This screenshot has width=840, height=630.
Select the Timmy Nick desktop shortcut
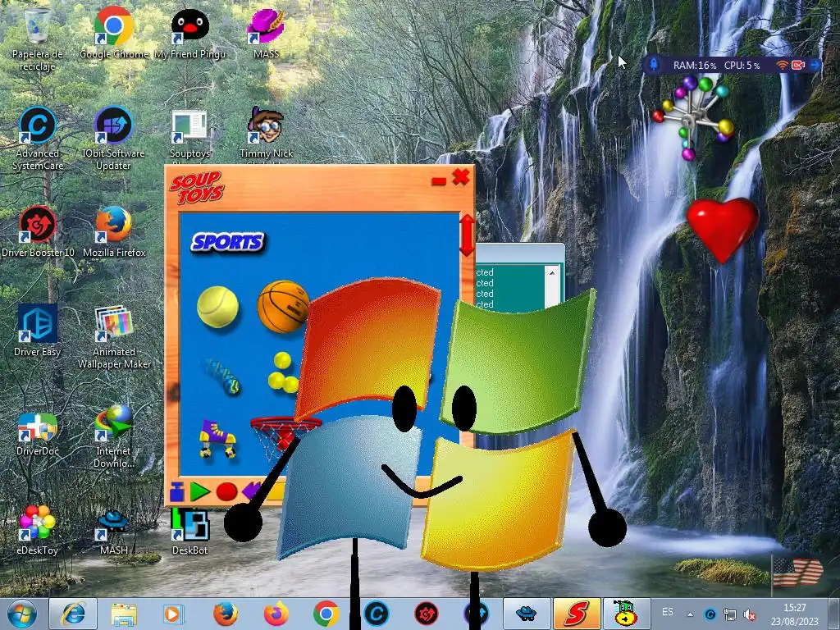coord(266,134)
